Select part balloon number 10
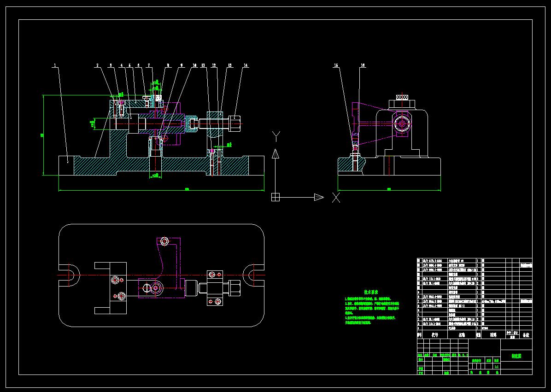This screenshot has height=392, width=551. click(195, 65)
